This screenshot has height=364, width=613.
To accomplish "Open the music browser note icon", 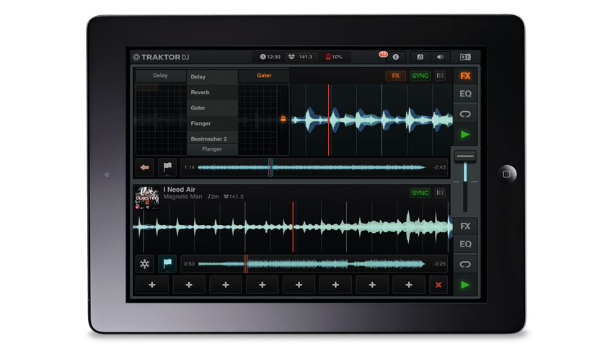I will (x=420, y=57).
